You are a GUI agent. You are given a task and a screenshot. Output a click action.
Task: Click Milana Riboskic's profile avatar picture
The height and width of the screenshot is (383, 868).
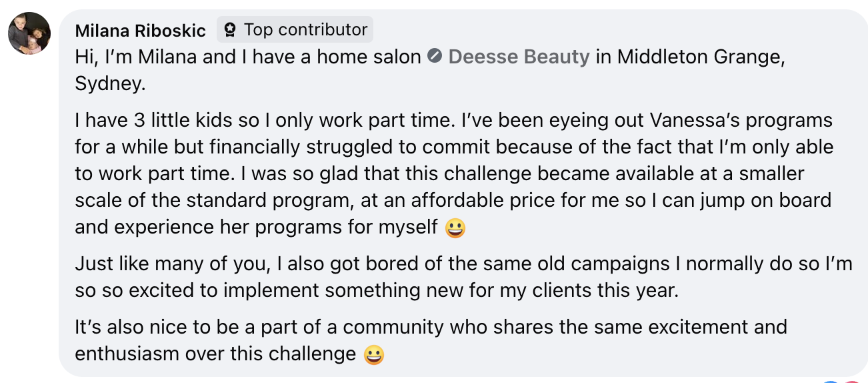[x=29, y=33]
